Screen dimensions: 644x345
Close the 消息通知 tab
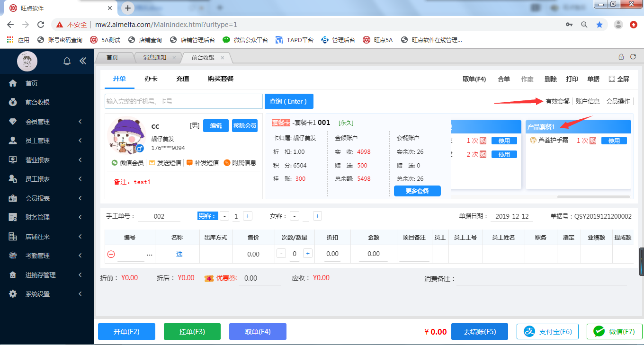coord(174,58)
